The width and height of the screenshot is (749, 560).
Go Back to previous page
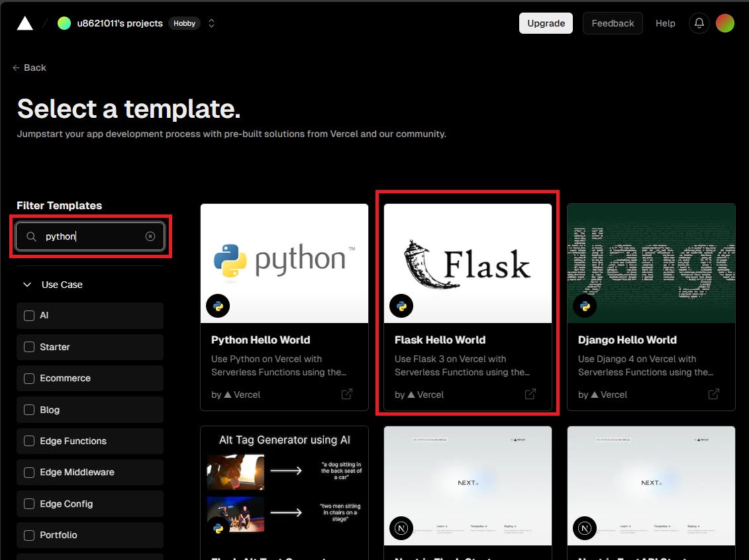point(29,68)
